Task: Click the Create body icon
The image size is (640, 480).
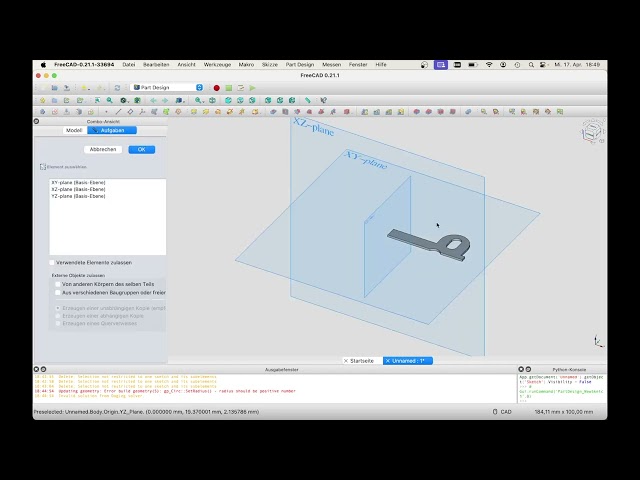Action: coord(42,111)
